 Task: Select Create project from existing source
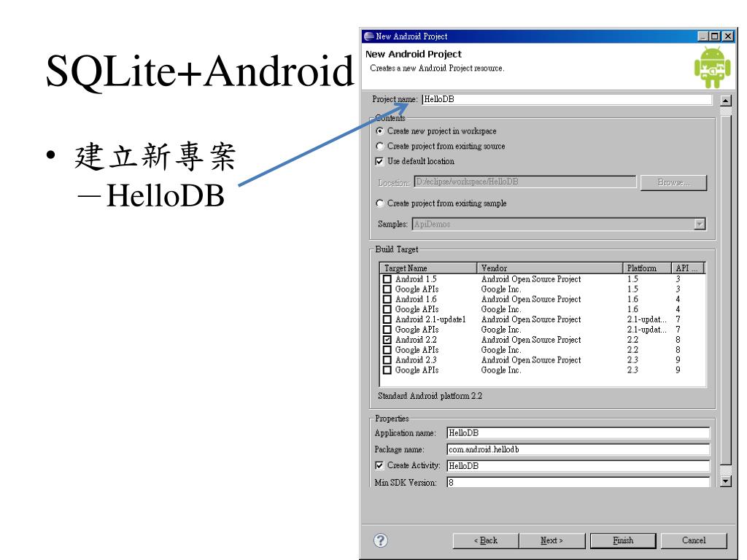coord(379,146)
